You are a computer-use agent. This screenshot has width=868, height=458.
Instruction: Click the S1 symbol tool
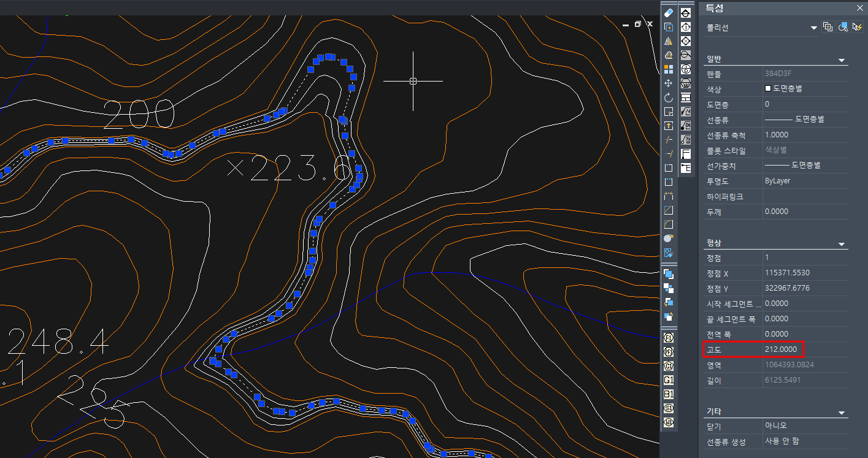[x=669, y=408]
